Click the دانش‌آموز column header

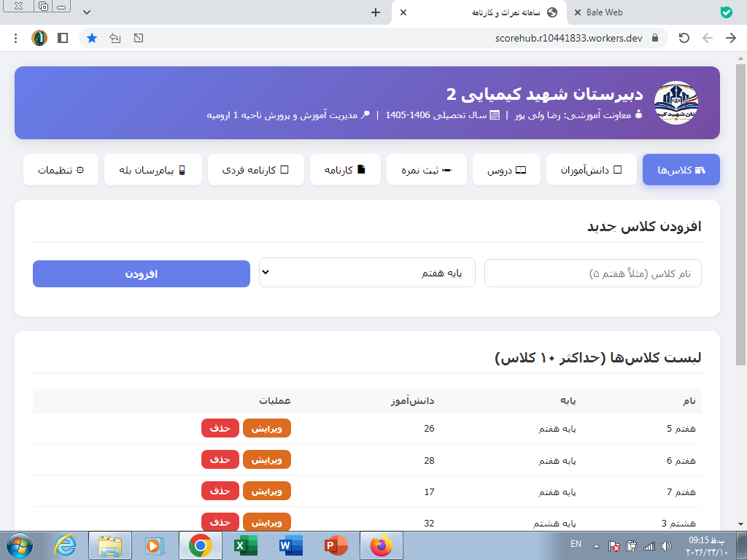[413, 401]
